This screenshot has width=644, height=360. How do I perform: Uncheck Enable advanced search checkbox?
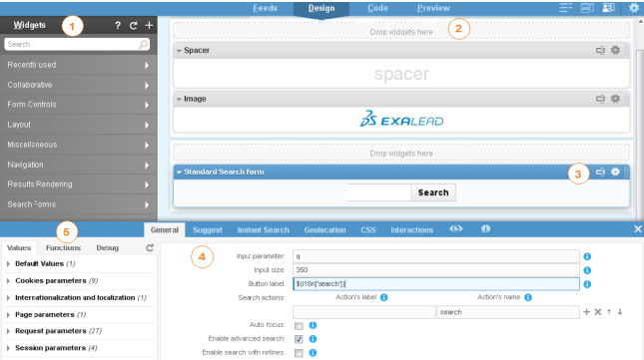click(x=299, y=339)
